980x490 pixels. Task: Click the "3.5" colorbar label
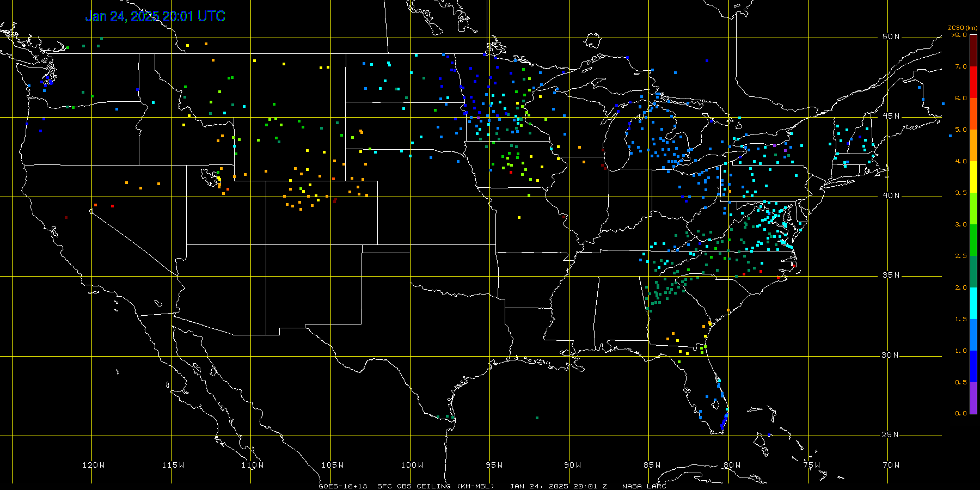(961, 193)
